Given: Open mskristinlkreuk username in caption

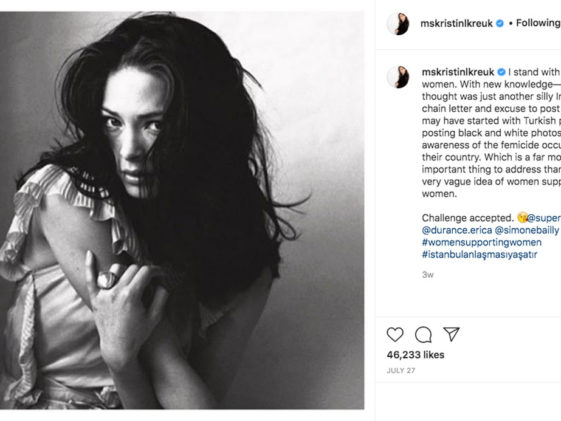Looking at the screenshot, I should click(458, 72).
